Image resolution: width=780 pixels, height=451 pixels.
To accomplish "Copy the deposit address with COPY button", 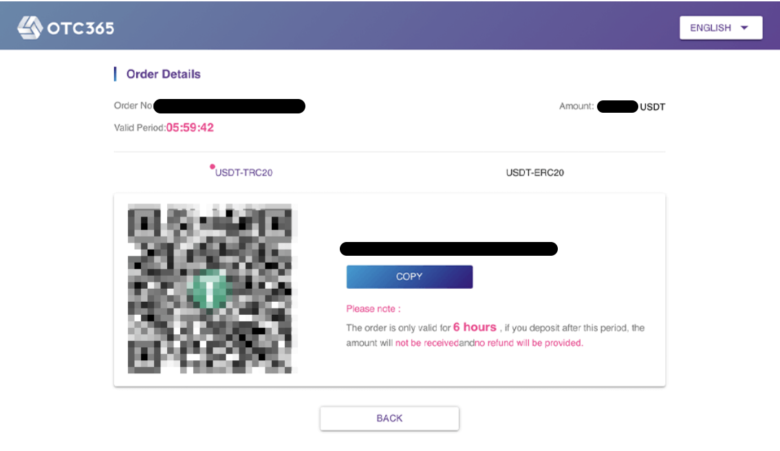I will coord(409,277).
